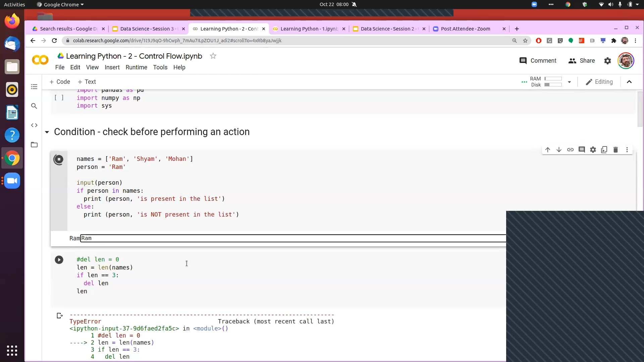Collapse the Colab header with chevron
The width and height of the screenshot is (644, 362).
[629, 82]
